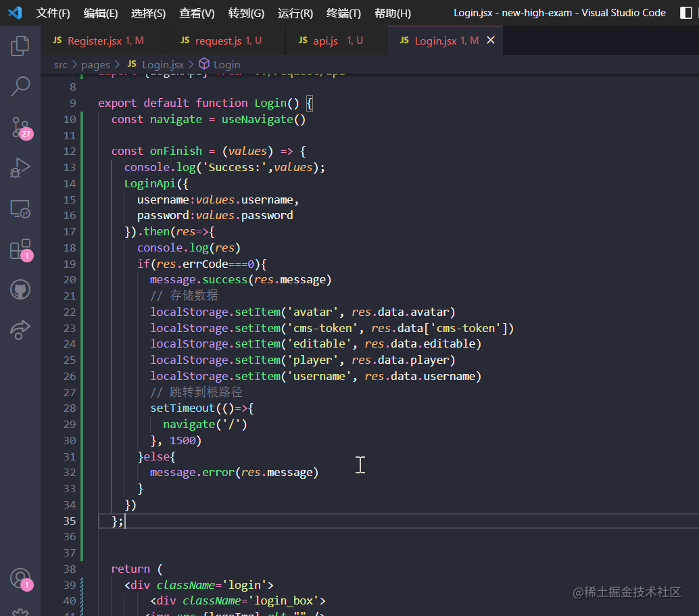This screenshot has height=616, width=699.
Task: Switch to the request.js tab
Action: [227, 41]
